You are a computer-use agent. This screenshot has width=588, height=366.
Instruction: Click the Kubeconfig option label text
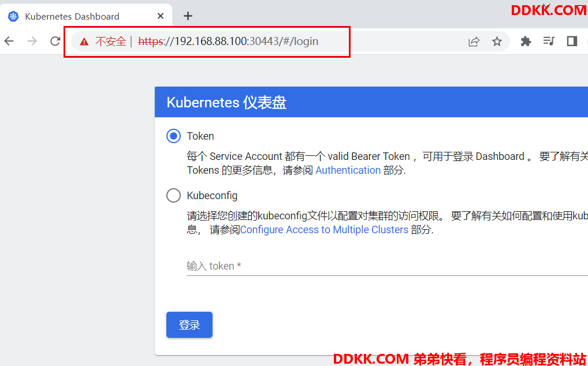(x=212, y=196)
